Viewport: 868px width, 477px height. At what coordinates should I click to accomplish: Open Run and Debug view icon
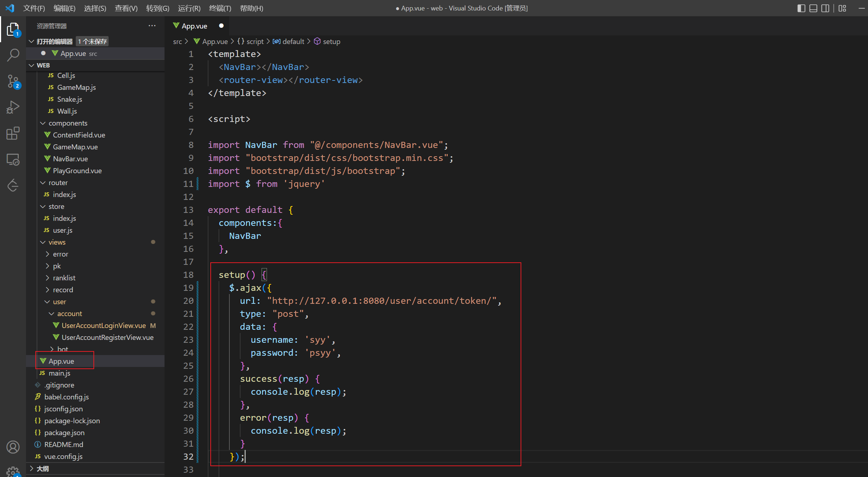[x=13, y=107]
